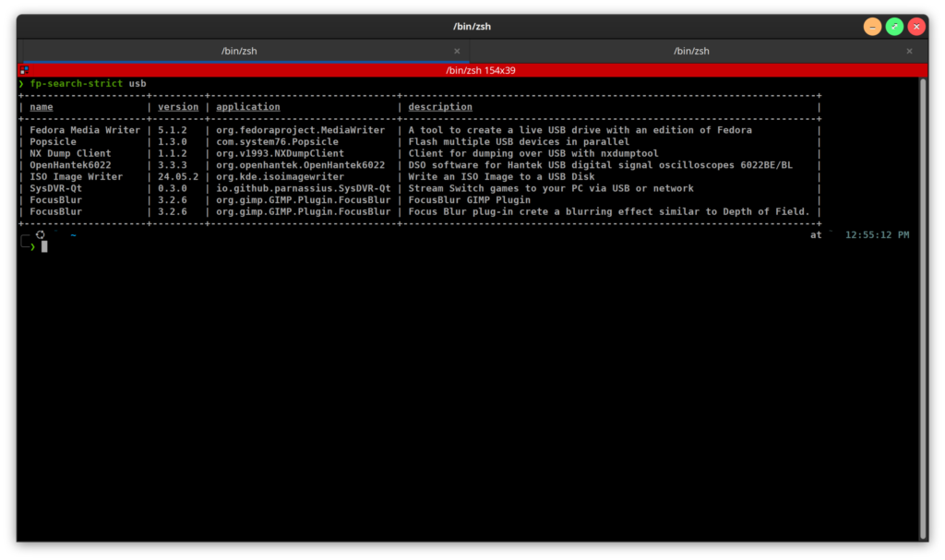Screen dimensions: 945x560
Task: Click the OS logo icon in prompt line
Action: click(x=40, y=235)
